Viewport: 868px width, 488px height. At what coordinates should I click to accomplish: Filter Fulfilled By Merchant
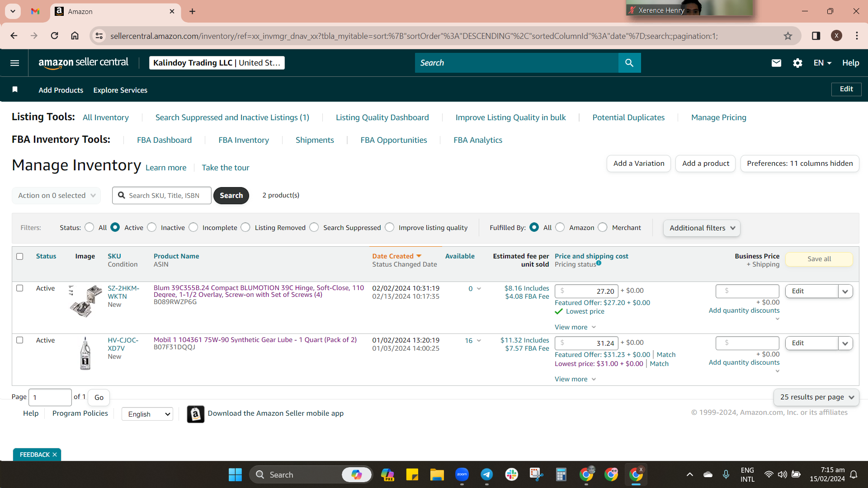click(603, 227)
